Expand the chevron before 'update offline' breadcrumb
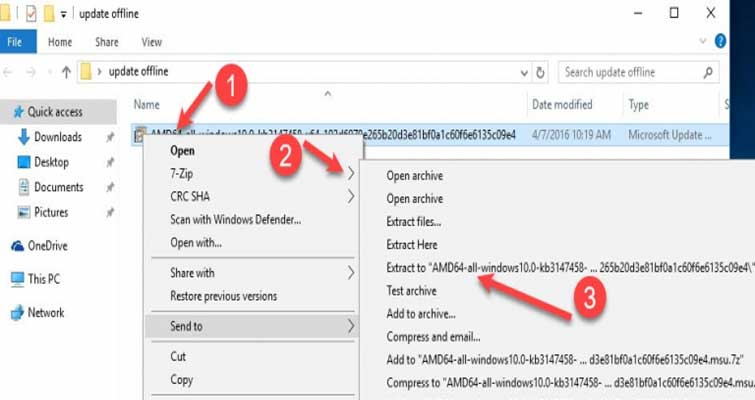This screenshot has width=755, height=400. (x=99, y=72)
